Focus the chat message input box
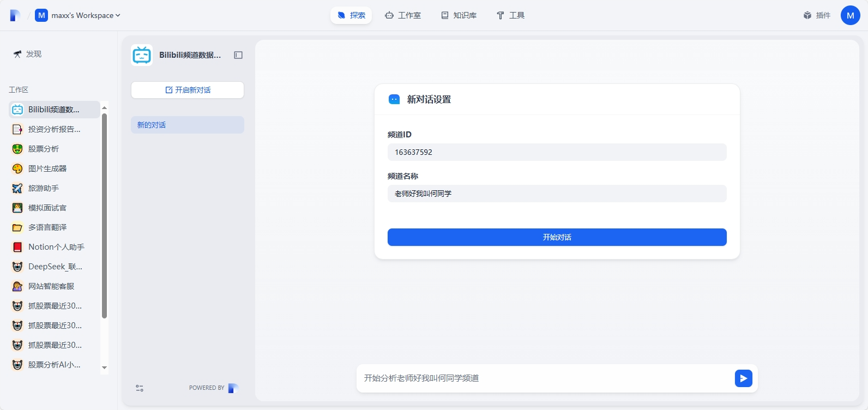868x410 pixels. tap(545, 378)
